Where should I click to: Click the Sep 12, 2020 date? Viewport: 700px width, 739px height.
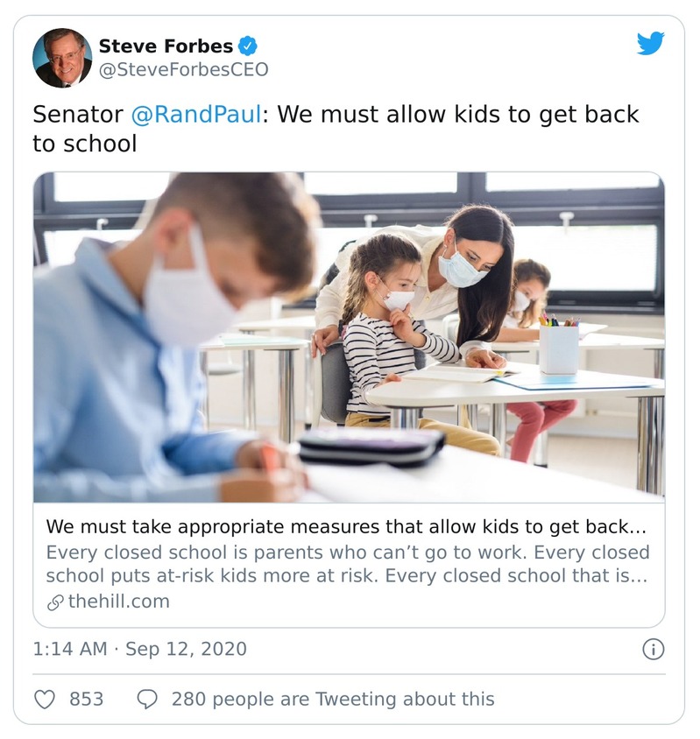point(186,649)
